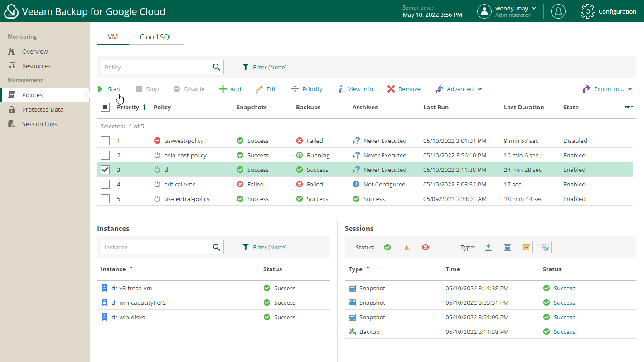Sort policies by Priority column
This screenshot has height=362, width=644.
[x=131, y=107]
